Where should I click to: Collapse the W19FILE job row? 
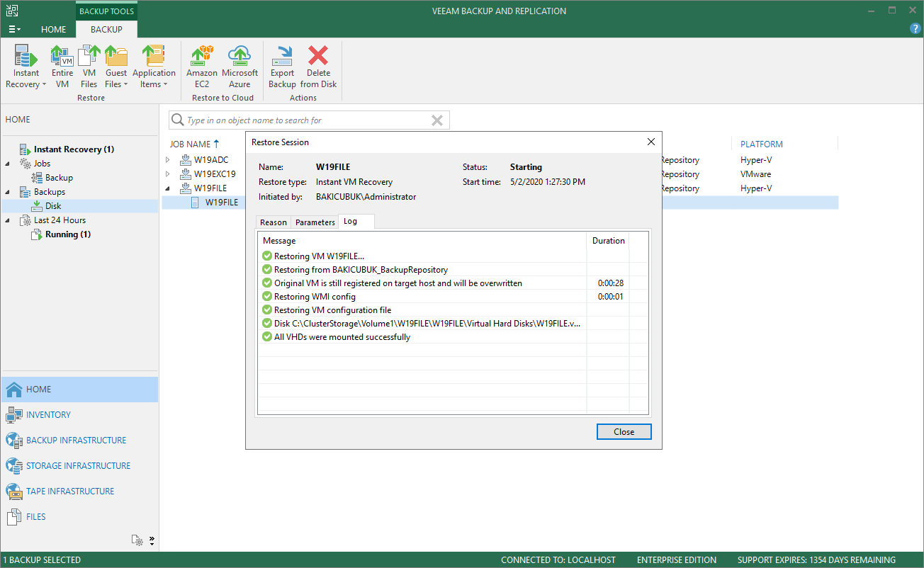[x=168, y=188]
